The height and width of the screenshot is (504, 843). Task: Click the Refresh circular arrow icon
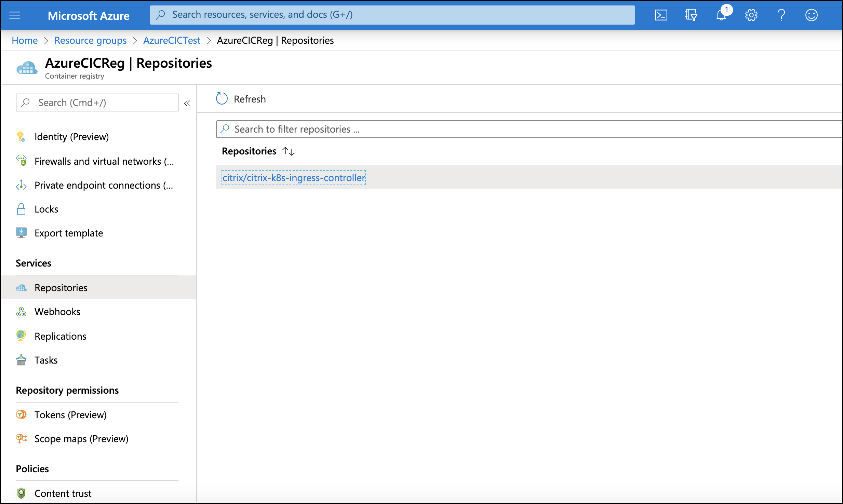(x=222, y=99)
